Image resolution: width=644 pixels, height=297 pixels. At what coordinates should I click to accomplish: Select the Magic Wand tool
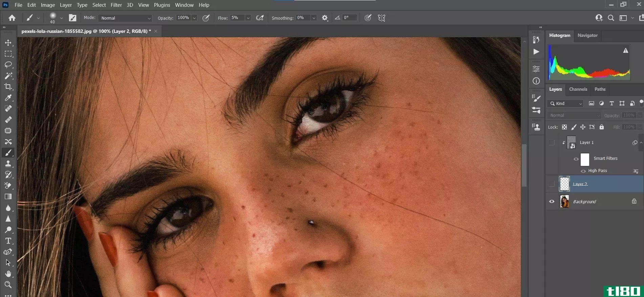[8, 76]
